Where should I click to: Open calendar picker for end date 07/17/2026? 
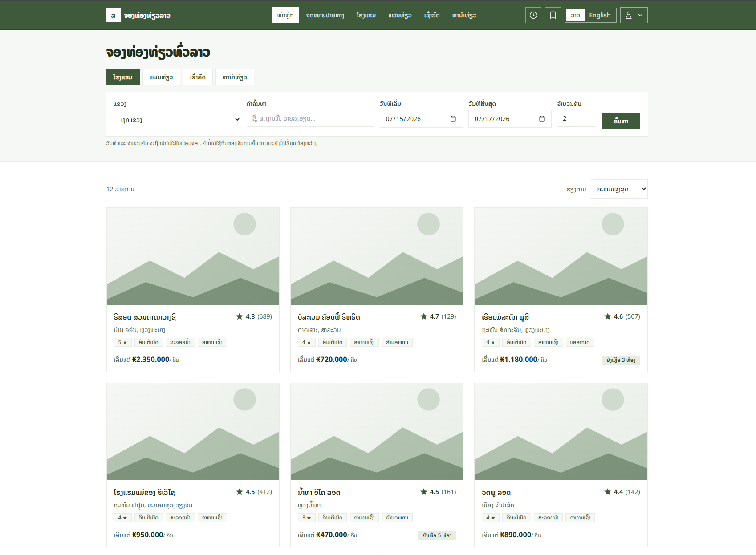[x=542, y=119]
